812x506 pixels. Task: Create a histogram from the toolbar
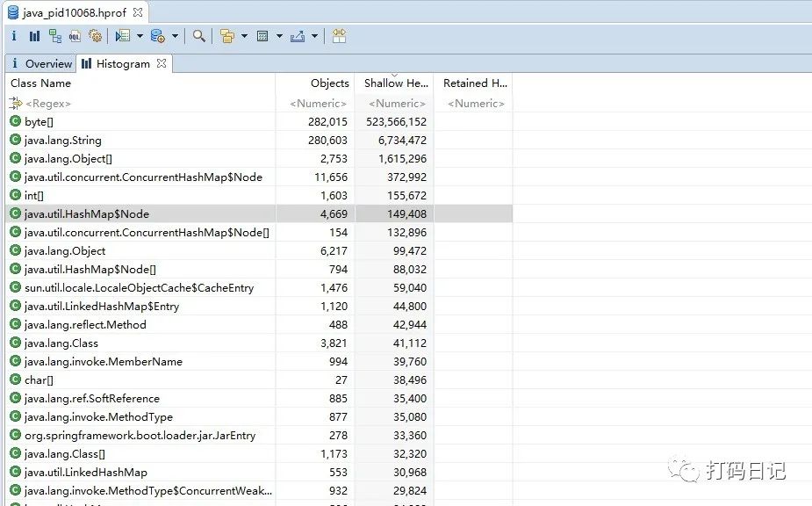35,36
